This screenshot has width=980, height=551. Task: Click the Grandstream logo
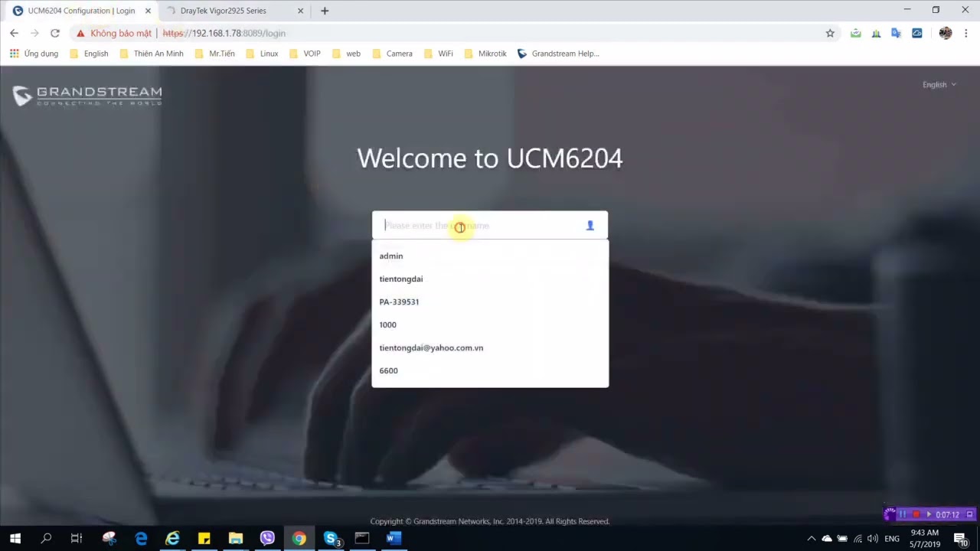(x=87, y=96)
